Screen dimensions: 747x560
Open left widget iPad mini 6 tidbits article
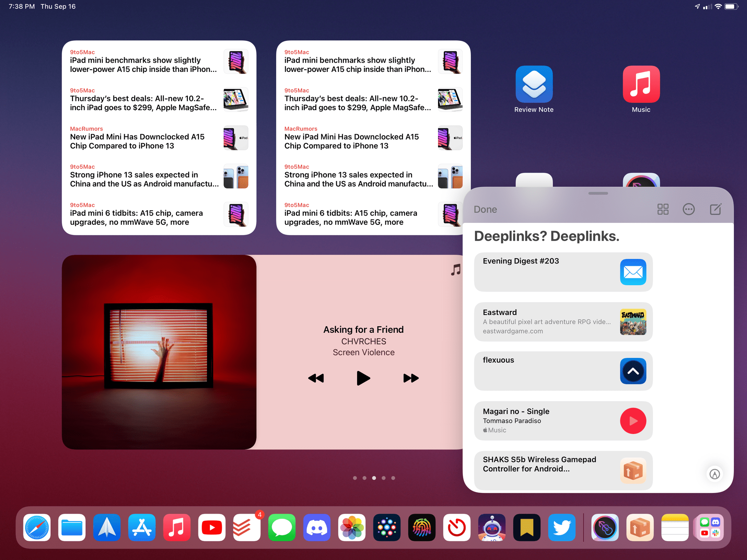(x=159, y=214)
